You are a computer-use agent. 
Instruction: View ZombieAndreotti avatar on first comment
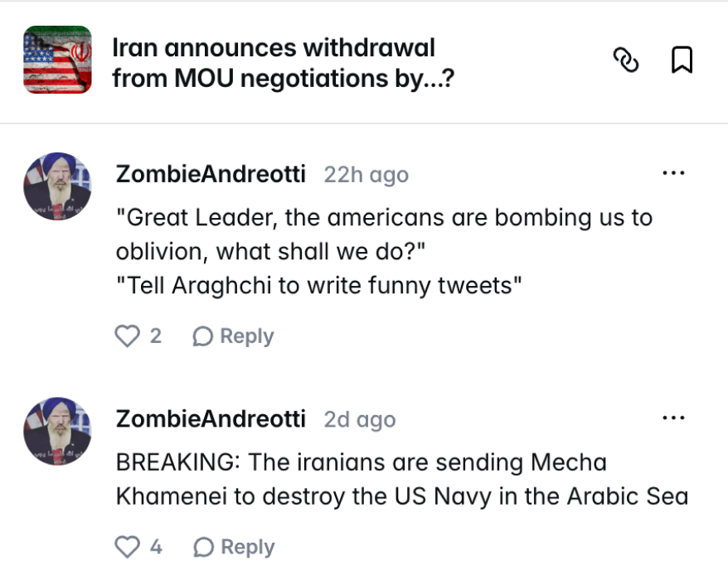pos(57,186)
